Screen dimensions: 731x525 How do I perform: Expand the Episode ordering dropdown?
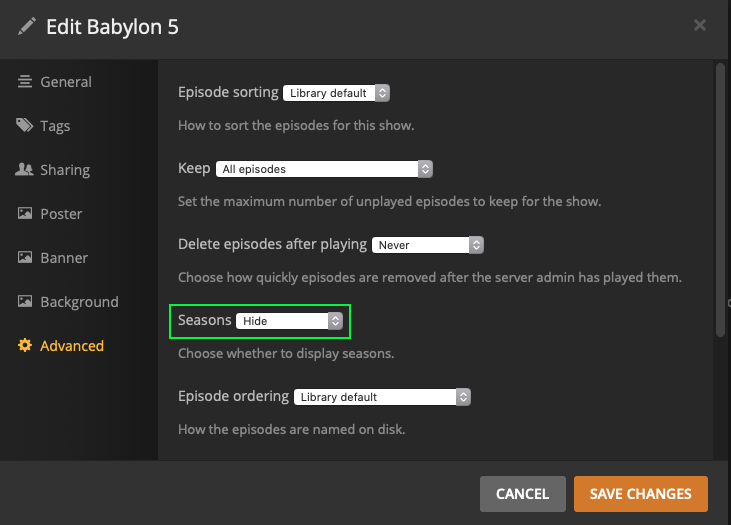pyautogui.click(x=382, y=397)
